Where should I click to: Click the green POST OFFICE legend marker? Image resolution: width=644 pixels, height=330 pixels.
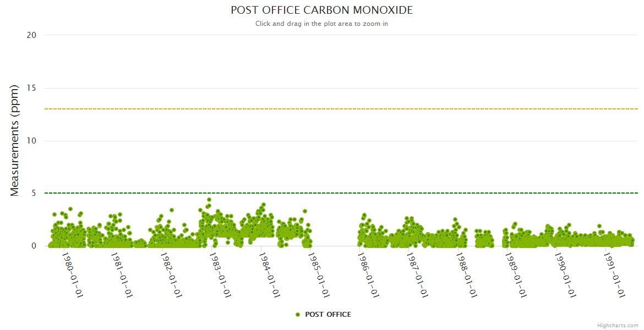click(x=298, y=315)
